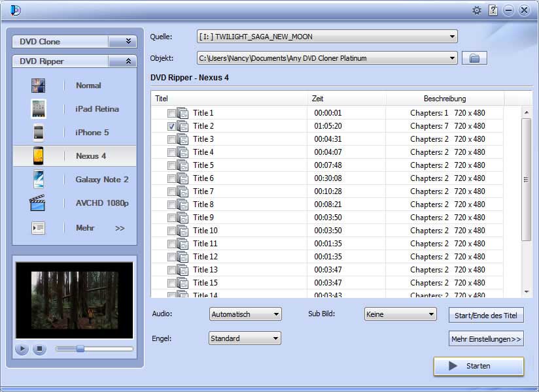The height and width of the screenshot is (392, 539).
Task: Check the Title 7 checkbox
Action: (171, 191)
